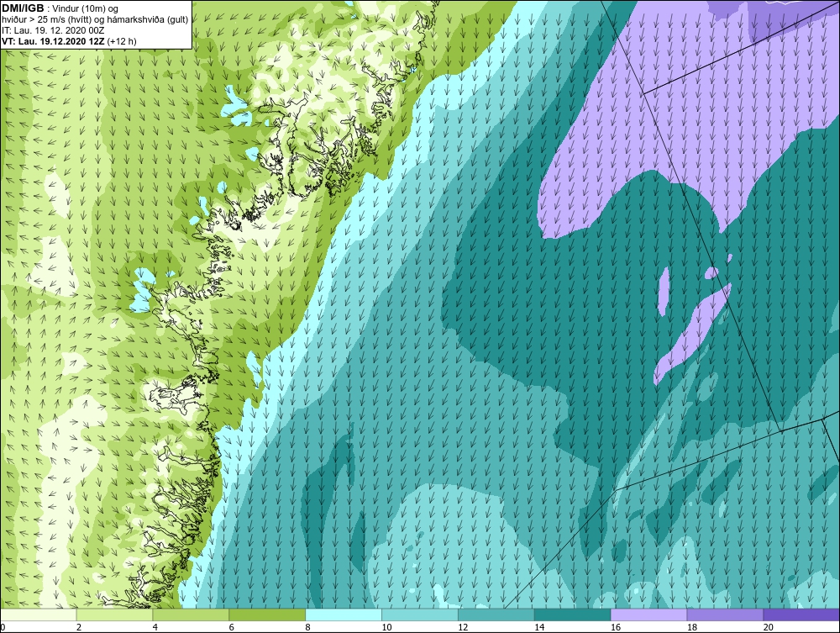Click the 'hviður > 25 m/s' legend line

coord(95,20)
